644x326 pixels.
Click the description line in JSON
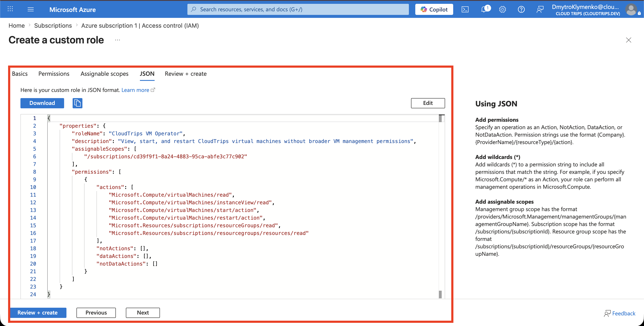[244, 141]
